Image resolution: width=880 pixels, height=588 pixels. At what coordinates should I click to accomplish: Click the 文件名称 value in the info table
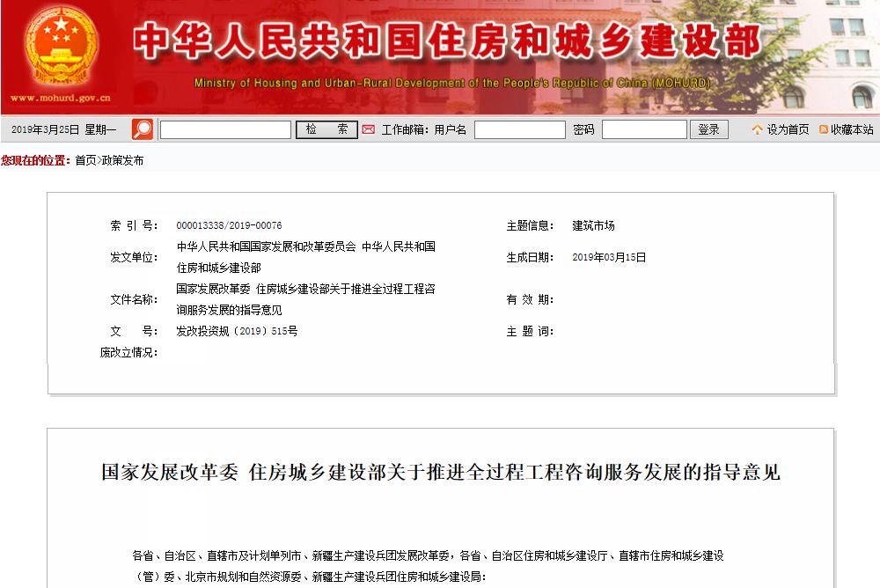[306, 299]
